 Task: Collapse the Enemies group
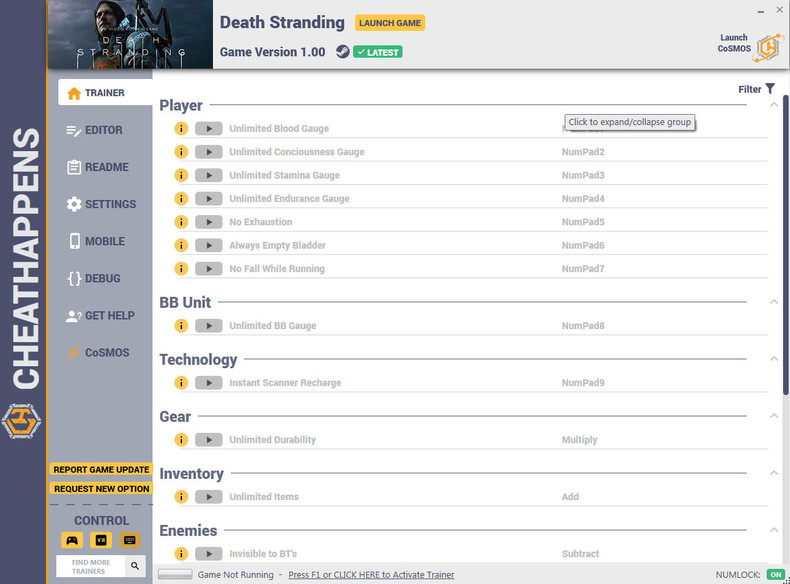click(x=774, y=530)
